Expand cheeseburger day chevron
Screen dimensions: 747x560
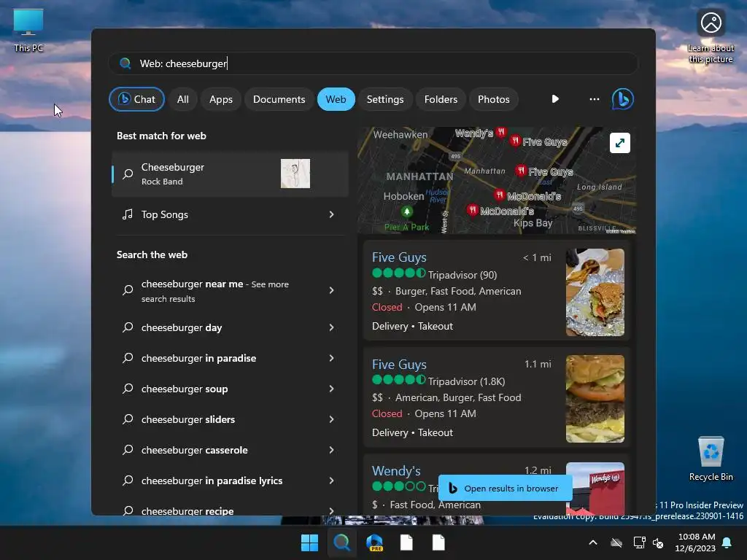pos(332,327)
